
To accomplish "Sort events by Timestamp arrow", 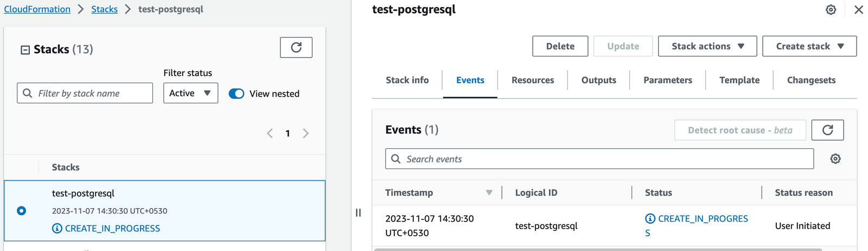I will [489, 193].
